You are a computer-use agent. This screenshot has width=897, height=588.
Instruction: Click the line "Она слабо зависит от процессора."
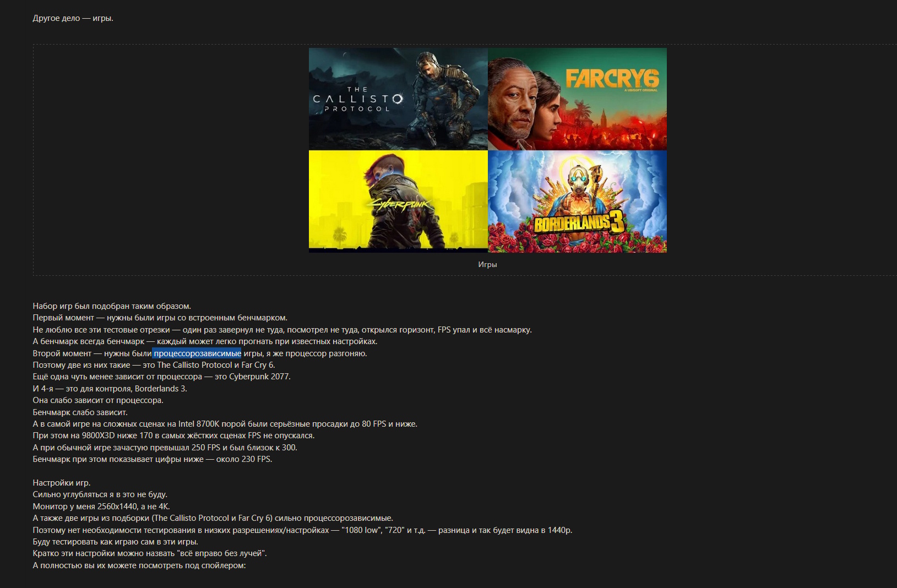[x=98, y=400]
